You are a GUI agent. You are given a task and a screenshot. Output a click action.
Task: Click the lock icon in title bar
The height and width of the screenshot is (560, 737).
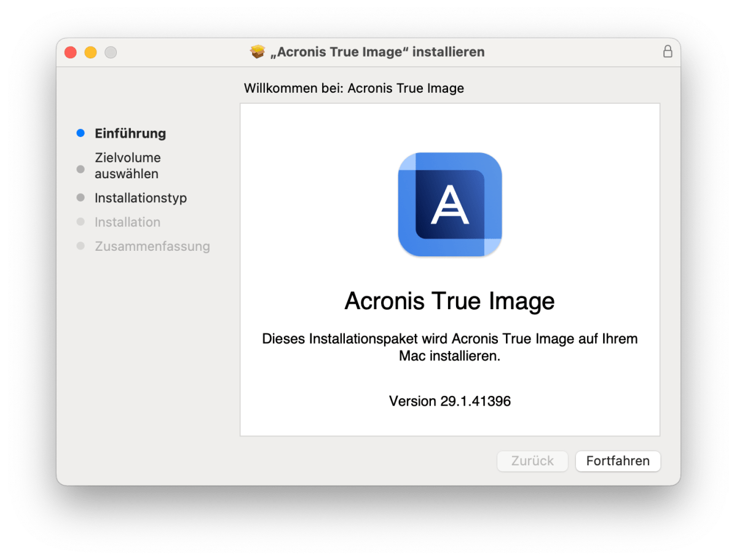coord(668,51)
